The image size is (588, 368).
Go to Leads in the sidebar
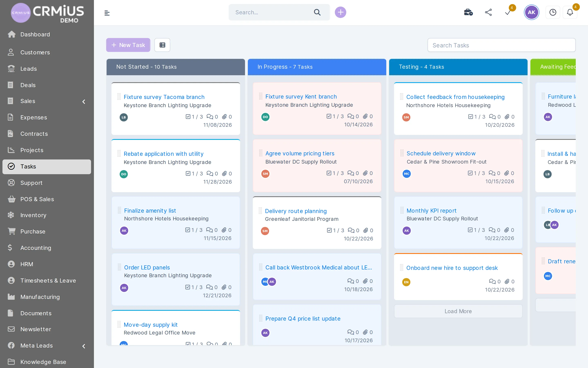coord(47,69)
